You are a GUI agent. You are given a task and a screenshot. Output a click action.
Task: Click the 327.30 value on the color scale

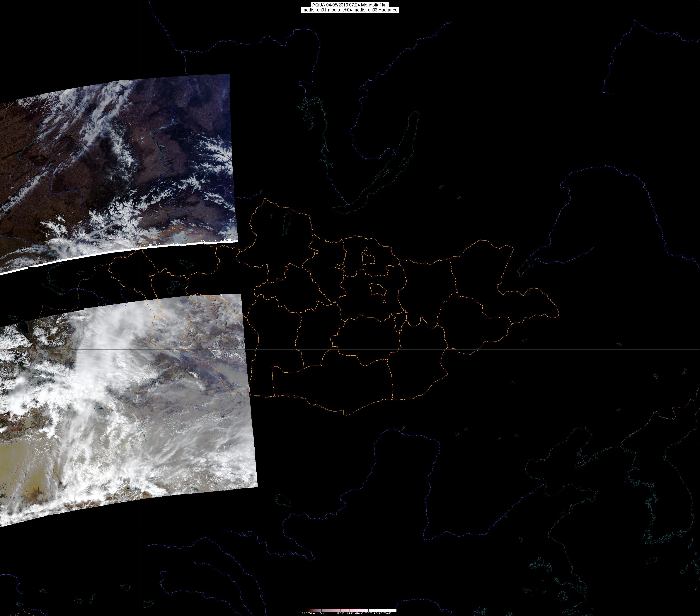coord(340,614)
